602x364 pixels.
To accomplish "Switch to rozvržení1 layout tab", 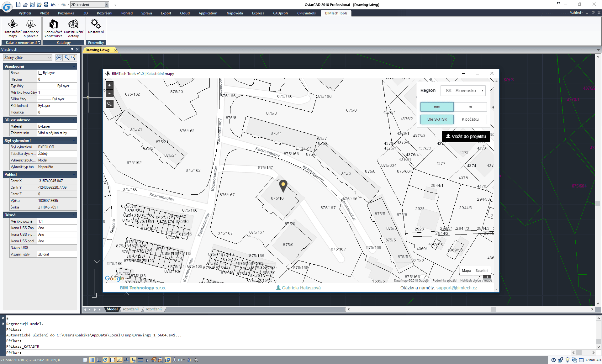I will [x=131, y=309].
